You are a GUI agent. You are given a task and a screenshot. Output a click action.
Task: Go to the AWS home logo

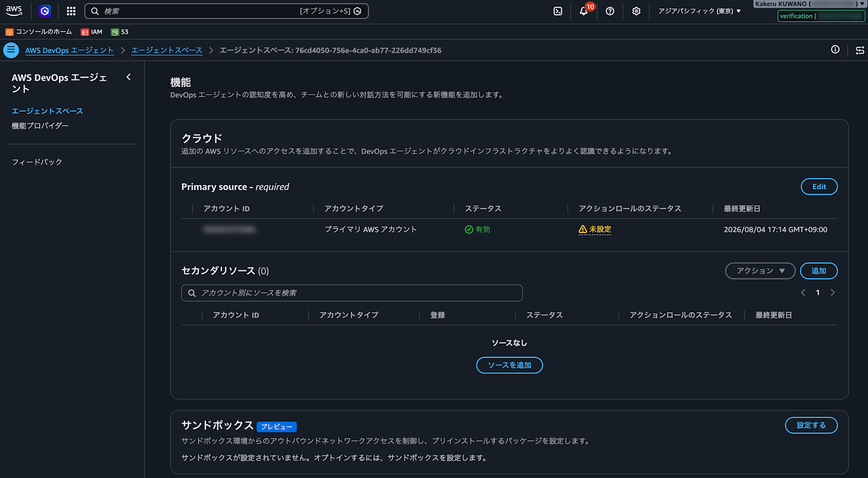pyautogui.click(x=14, y=11)
